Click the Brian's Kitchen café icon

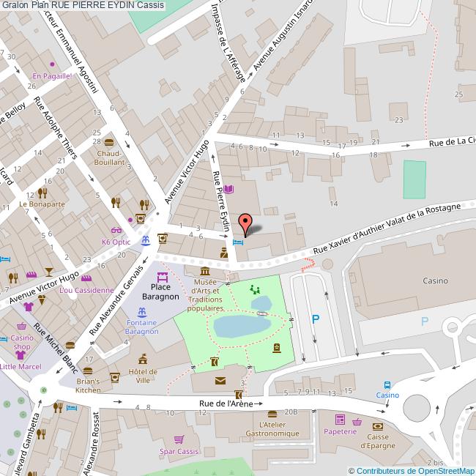pos(114,377)
